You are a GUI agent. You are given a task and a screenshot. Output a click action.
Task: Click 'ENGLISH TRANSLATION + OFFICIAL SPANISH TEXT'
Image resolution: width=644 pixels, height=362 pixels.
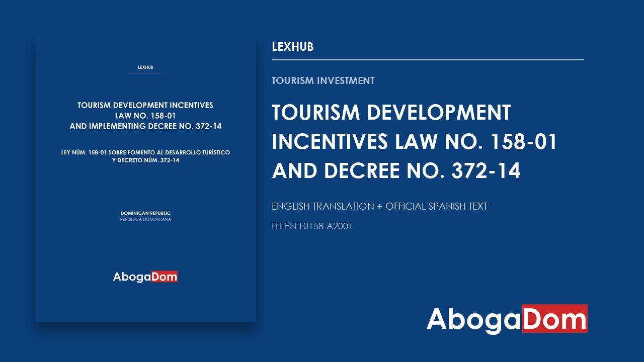tap(379, 206)
